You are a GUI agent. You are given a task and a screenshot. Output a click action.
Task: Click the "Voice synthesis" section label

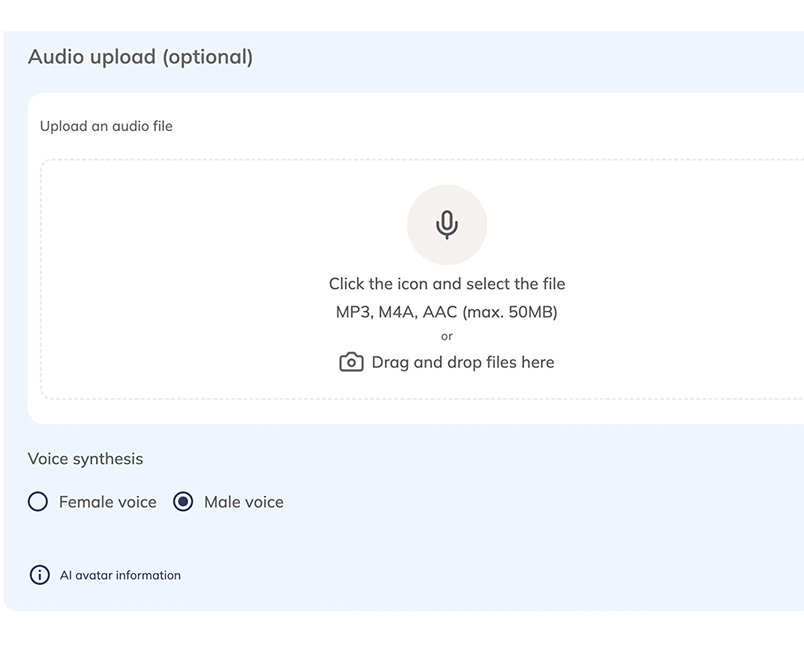click(85, 459)
